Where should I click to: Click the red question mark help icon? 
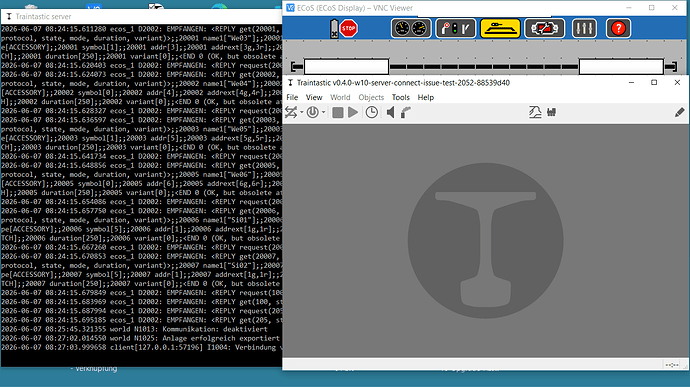618,29
